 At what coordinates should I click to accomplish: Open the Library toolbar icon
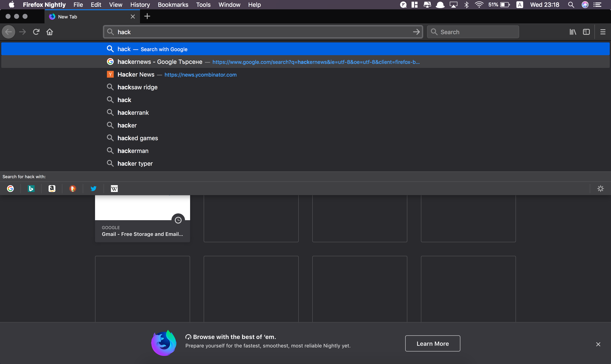[573, 32]
